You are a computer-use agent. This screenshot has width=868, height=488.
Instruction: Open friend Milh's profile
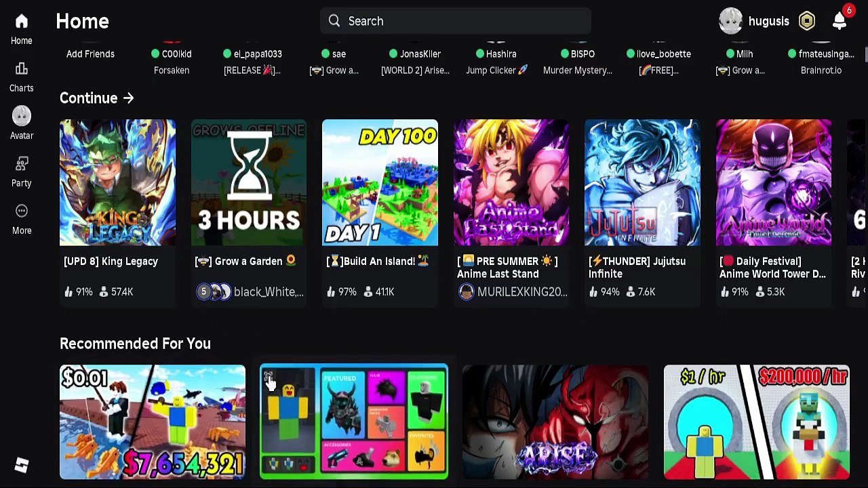[740, 54]
